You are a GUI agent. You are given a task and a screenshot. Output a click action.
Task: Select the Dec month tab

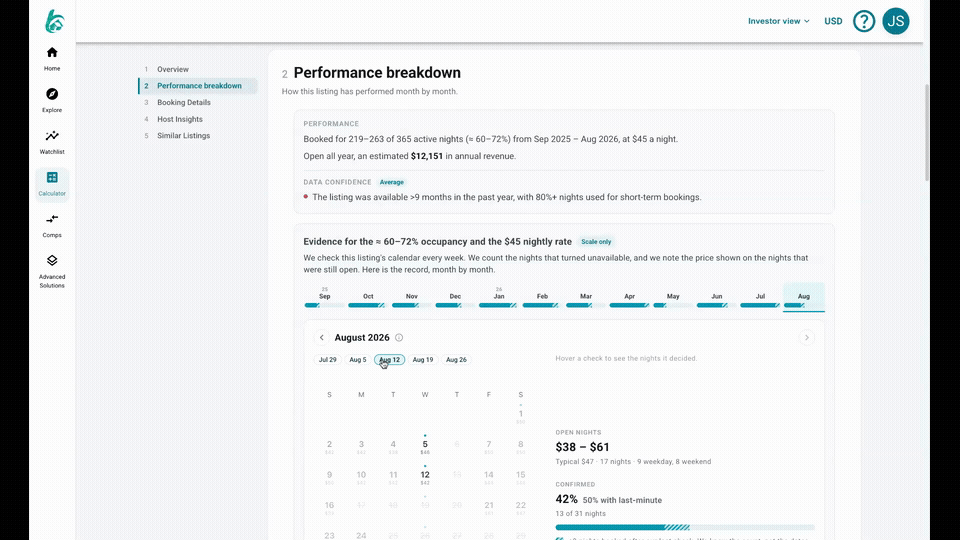point(455,298)
